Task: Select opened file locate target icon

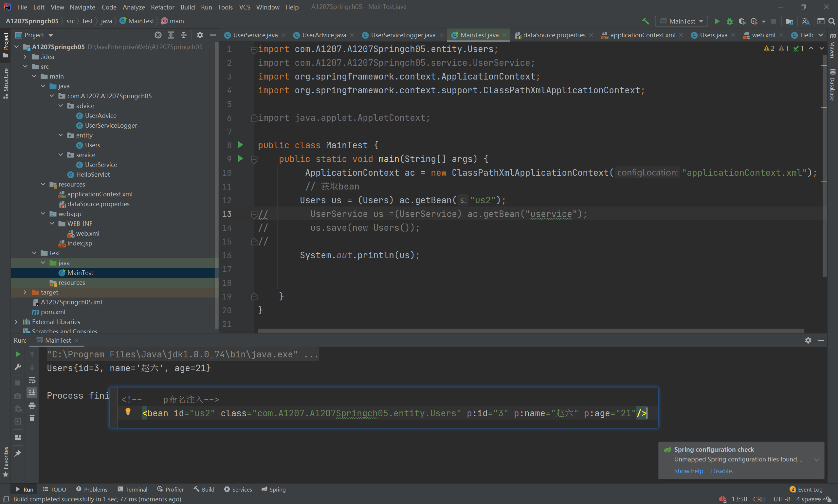Action: 158,35
